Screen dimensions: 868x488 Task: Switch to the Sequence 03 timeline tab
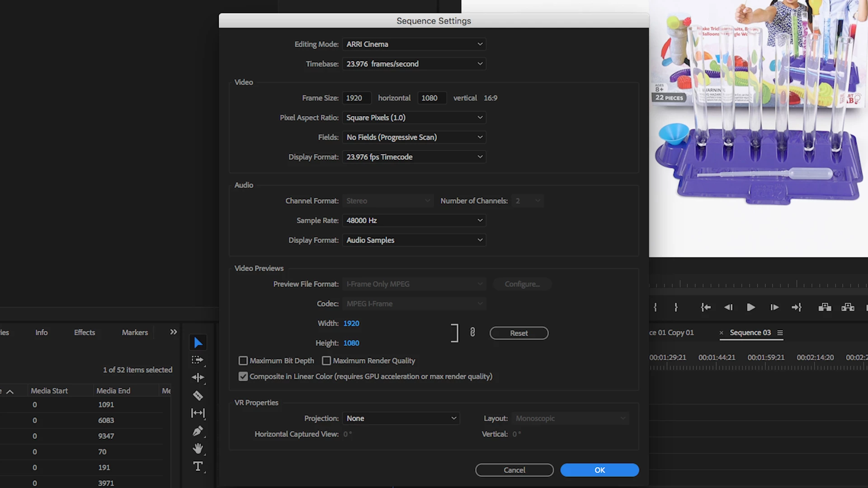point(750,333)
